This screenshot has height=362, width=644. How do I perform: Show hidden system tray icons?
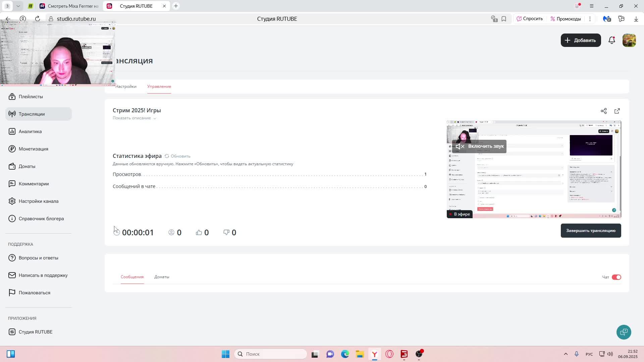pos(566,354)
